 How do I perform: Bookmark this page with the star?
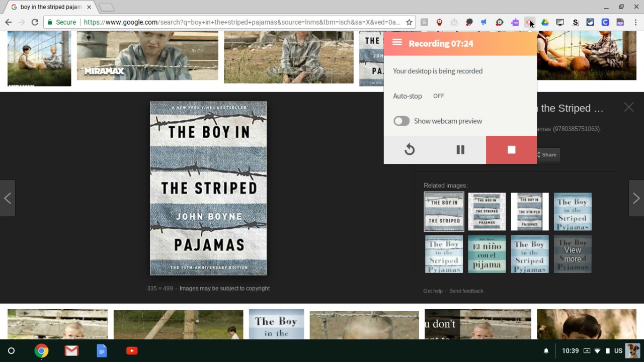click(x=409, y=22)
